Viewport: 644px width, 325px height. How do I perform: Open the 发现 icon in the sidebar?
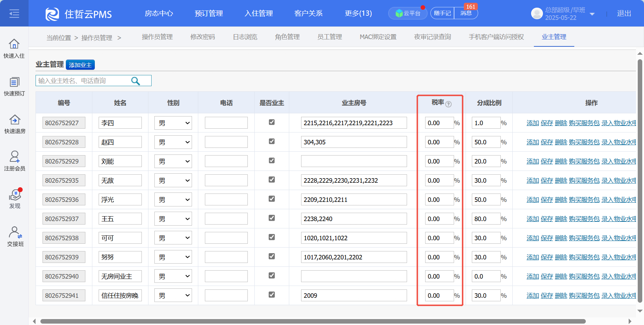click(x=15, y=195)
